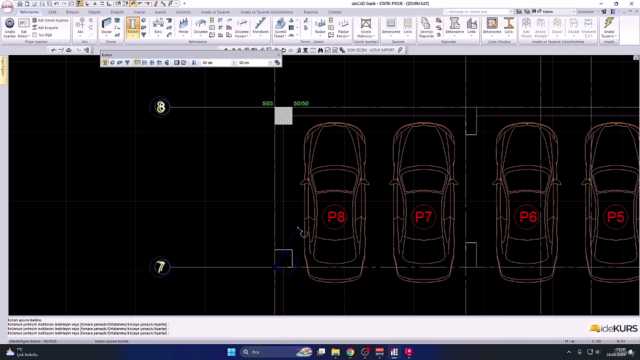Expand the Kolon tool dropdown arrow
The image size is (640, 360).
click(133, 37)
